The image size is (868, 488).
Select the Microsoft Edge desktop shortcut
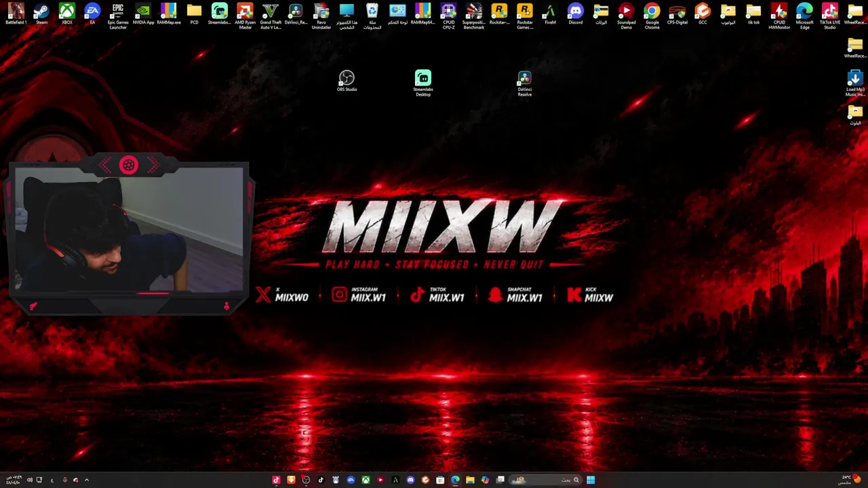(x=804, y=16)
